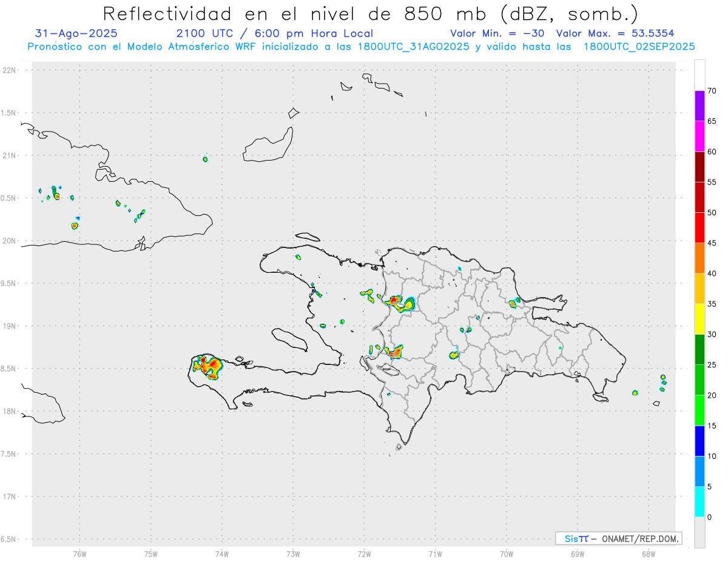This screenshot has width=728, height=562.
Task: Click the 'Valor Max. = 53.5354' text
Action: pyautogui.click(x=616, y=33)
